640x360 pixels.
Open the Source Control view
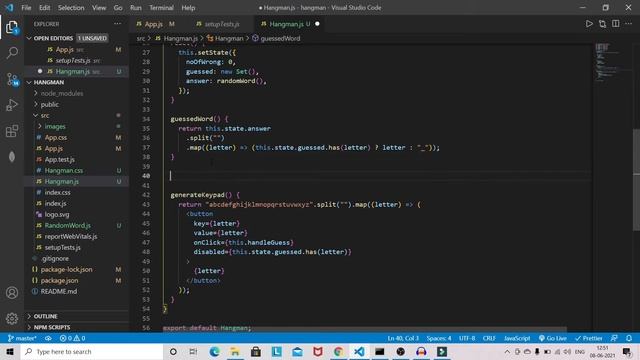point(12,79)
